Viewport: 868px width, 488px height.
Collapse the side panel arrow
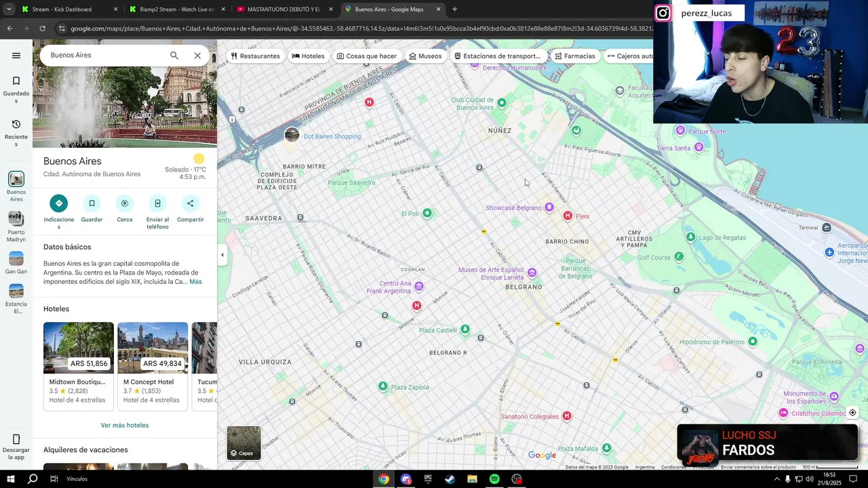point(222,255)
